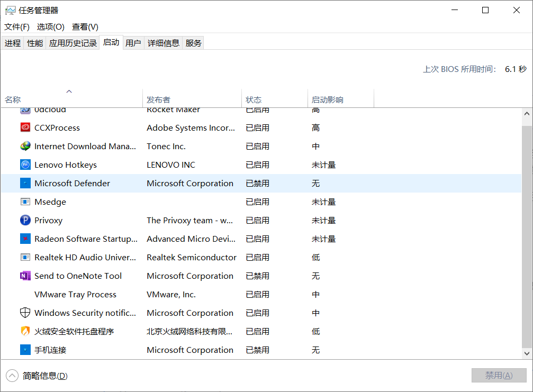This screenshot has height=392, width=533.
Task: Click the 火绒安全软件托盘程序 icon
Action: click(25, 331)
